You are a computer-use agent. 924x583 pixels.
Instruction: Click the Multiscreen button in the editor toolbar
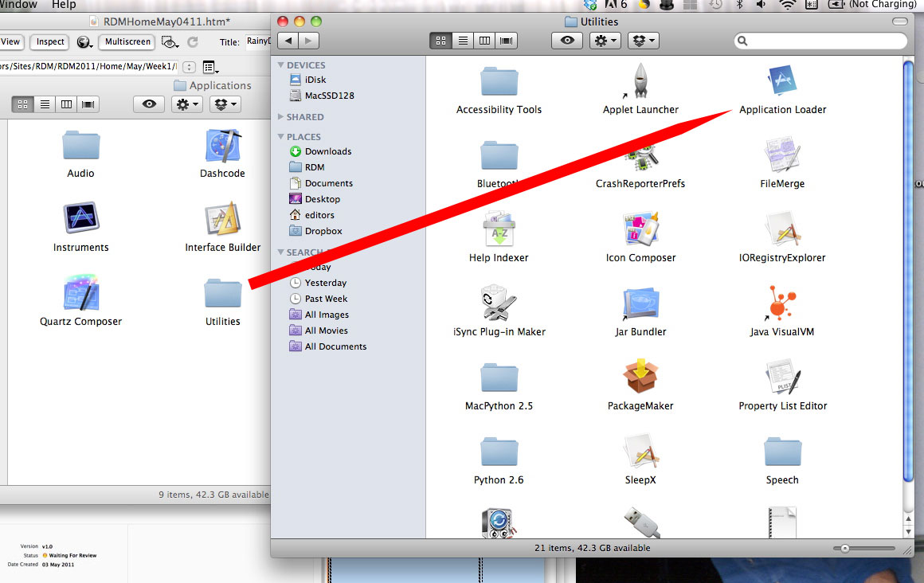127,42
